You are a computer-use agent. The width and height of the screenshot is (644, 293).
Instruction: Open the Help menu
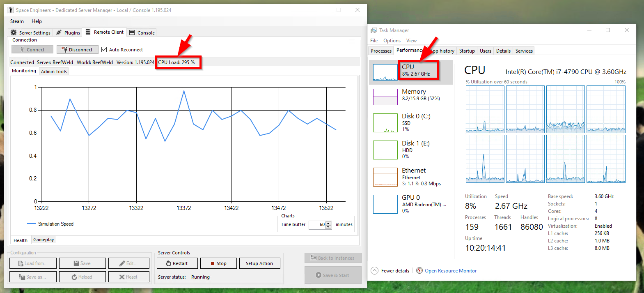point(37,21)
